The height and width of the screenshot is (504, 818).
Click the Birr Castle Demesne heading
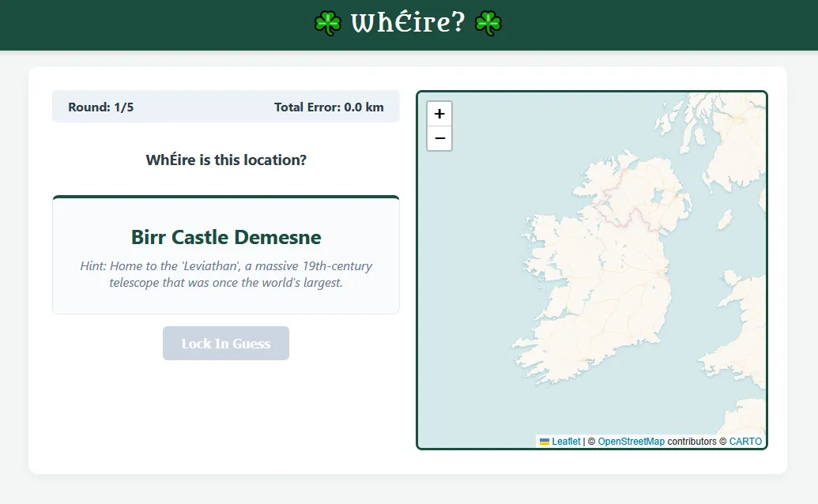226,237
